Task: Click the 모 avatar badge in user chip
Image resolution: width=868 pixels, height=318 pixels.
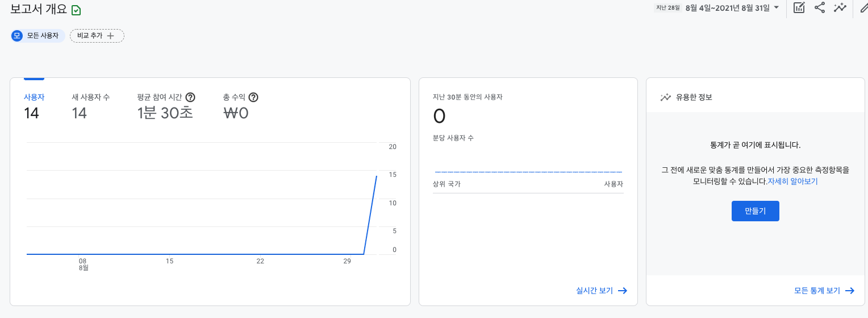Action: (x=17, y=36)
